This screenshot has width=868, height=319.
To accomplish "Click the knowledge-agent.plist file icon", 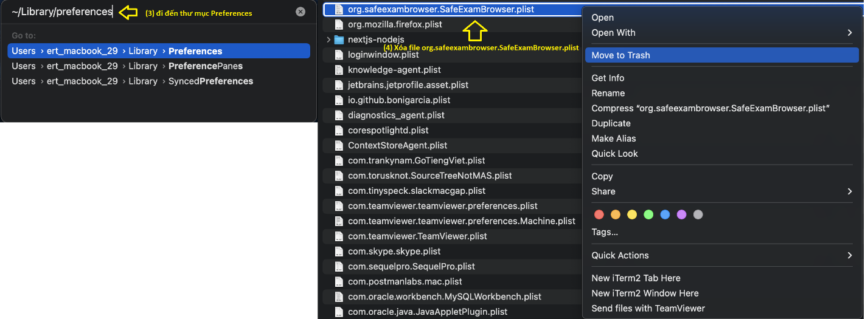I will tap(339, 70).
